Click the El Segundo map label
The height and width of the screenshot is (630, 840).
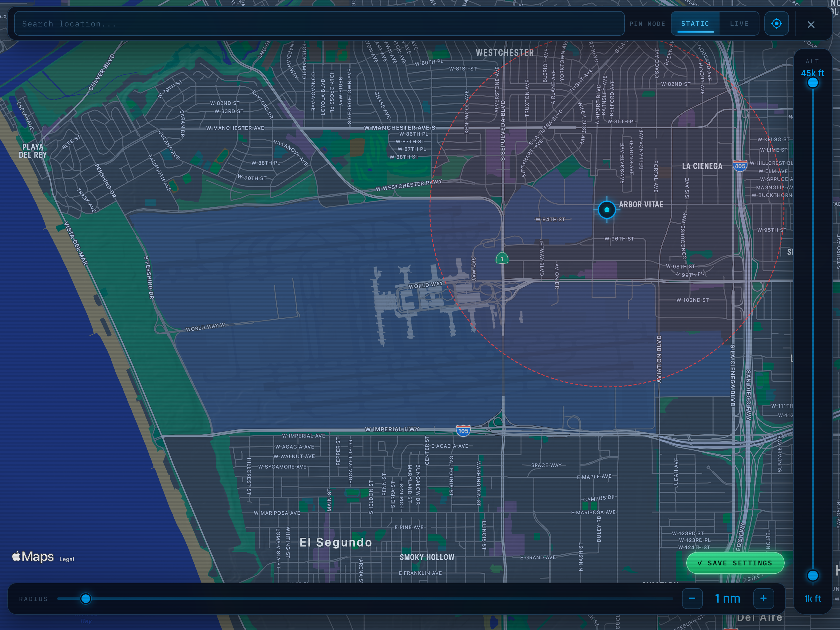336,542
